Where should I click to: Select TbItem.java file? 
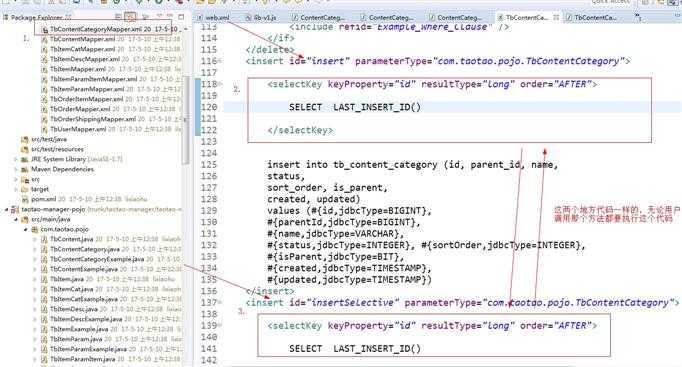67,279
